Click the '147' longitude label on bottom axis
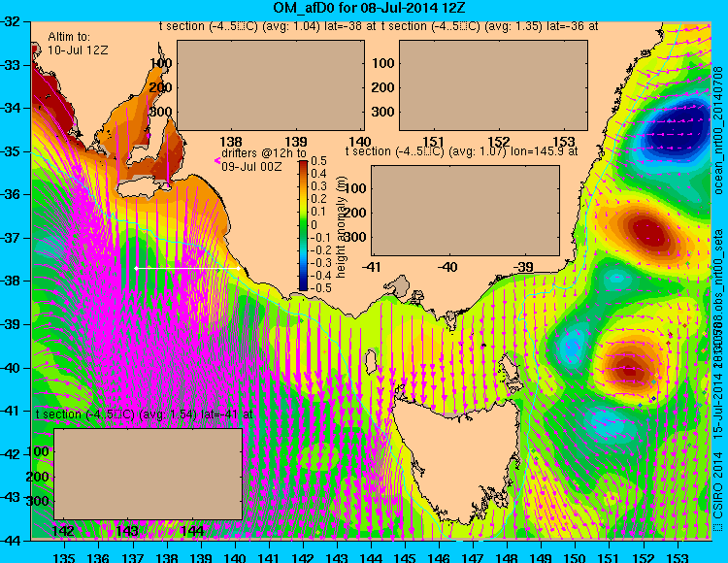 (473, 558)
